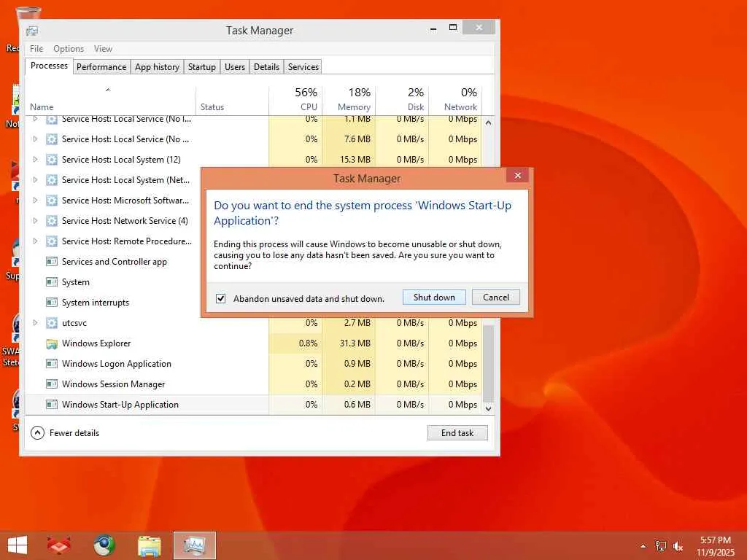Open the globe browser icon on taskbar
Image resolution: width=747 pixels, height=560 pixels.
tap(104, 545)
